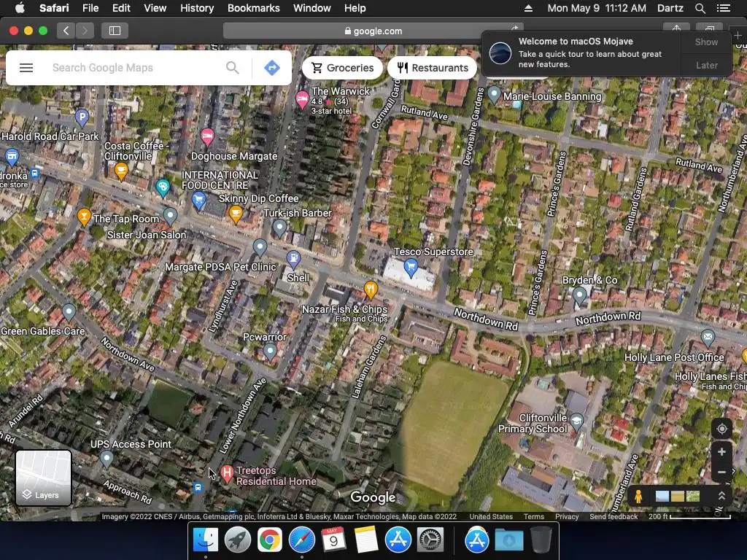The image size is (747, 560).
Task: Open Calendar from the Dock
Action: click(333, 540)
